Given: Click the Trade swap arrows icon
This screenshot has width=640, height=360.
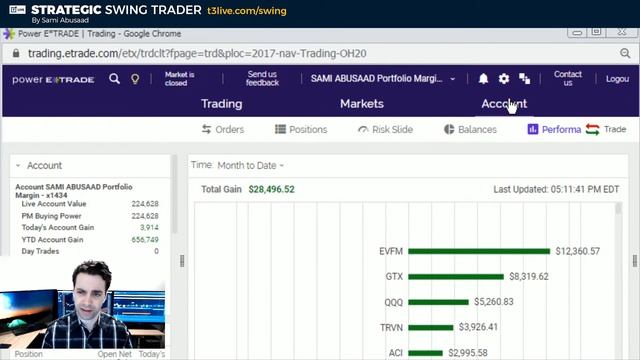Looking at the screenshot, I should tap(593, 129).
